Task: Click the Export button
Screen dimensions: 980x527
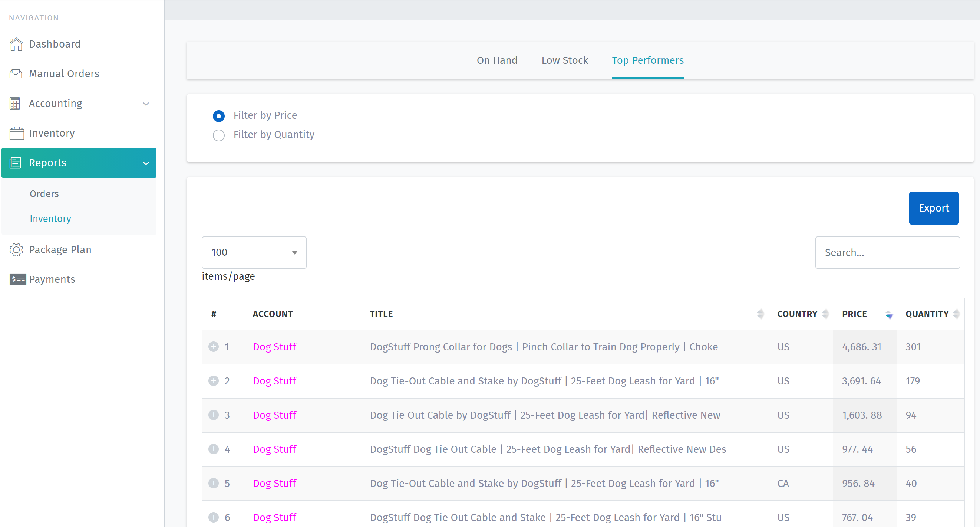Action: (x=933, y=208)
